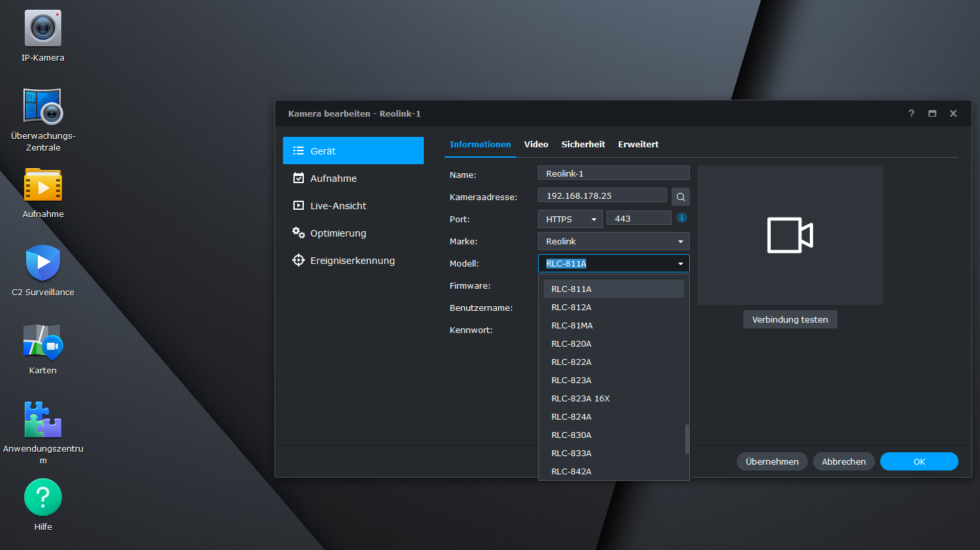
Task: Select RLC-823A in model list
Action: pyautogui.click(x=614, y=380)
